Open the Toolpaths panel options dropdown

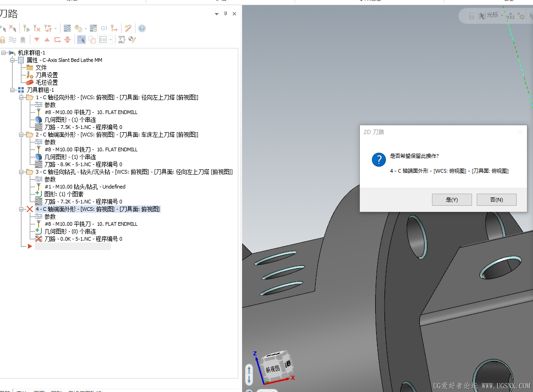[x=216, y=14]
